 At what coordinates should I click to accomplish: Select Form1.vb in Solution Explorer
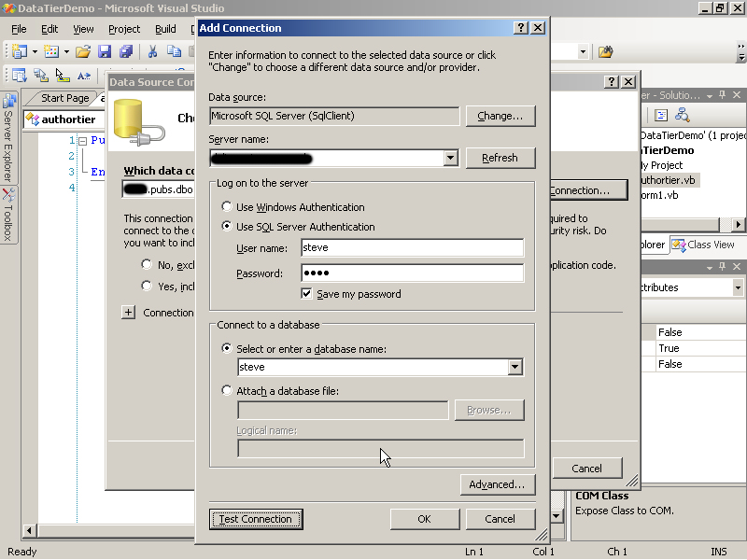click(x=659, y=195)
